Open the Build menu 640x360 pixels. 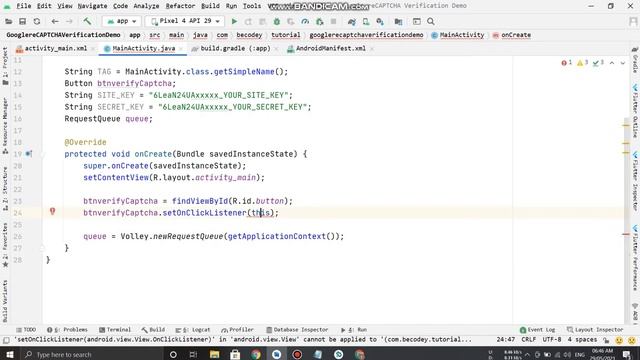pos(210,6)
